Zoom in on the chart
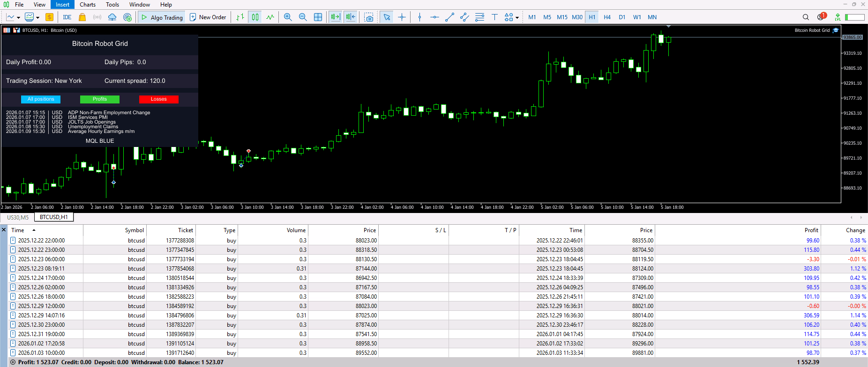Viewport: 868px width, 367px height. pos(288,17)
